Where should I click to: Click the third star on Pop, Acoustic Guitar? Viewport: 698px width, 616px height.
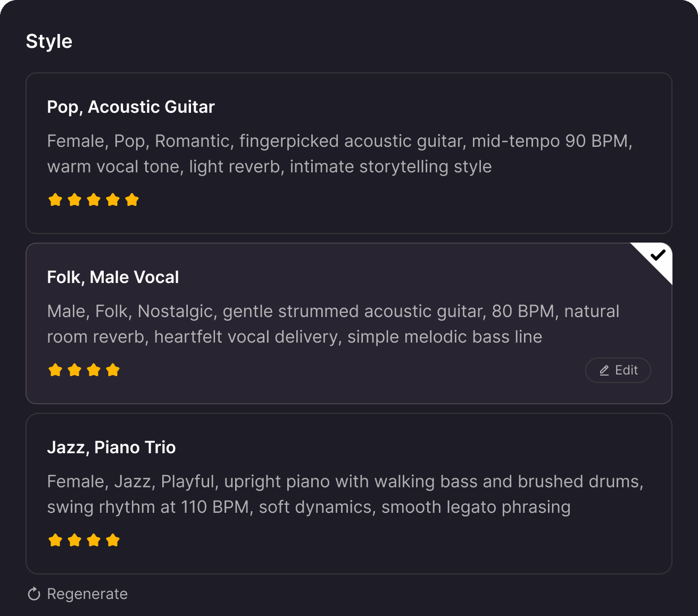(x=94, y=200)
